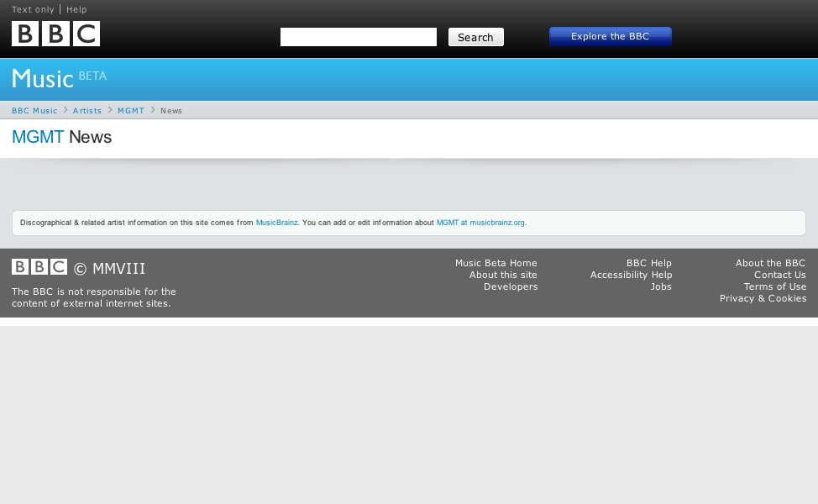This screenshot has height=504, width=818.
Task: Select the Artists breadcrumb
Action: coord(87,111)
